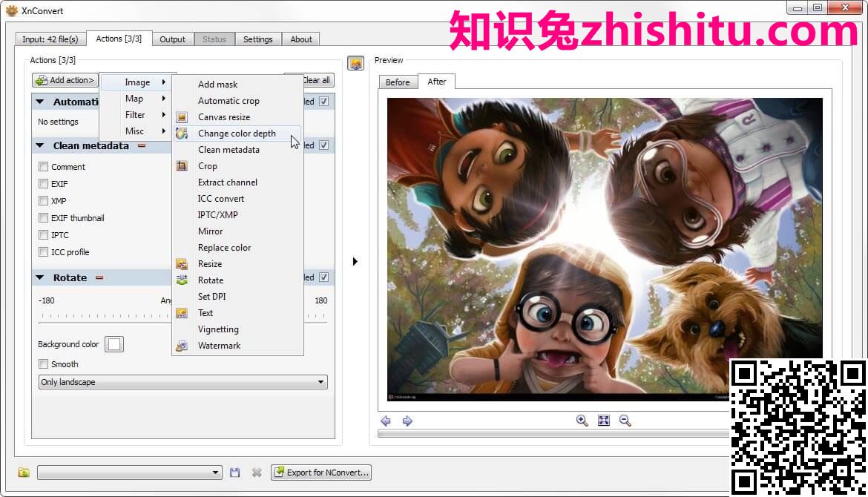868x497 pixels.
Task: Show the After preview tab
Action: click(437, 82)
